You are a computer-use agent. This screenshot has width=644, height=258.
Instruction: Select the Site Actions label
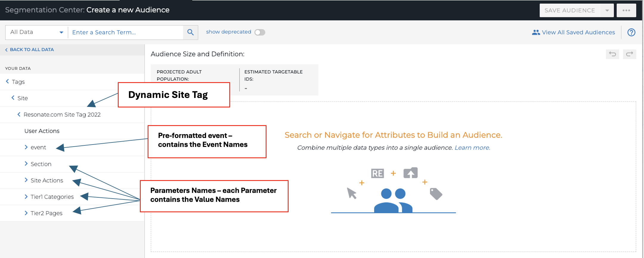[47, 180]
